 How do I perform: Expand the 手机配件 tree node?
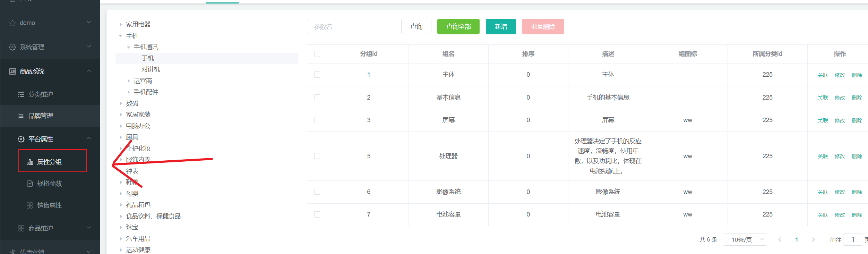click(x=129, y=92)
